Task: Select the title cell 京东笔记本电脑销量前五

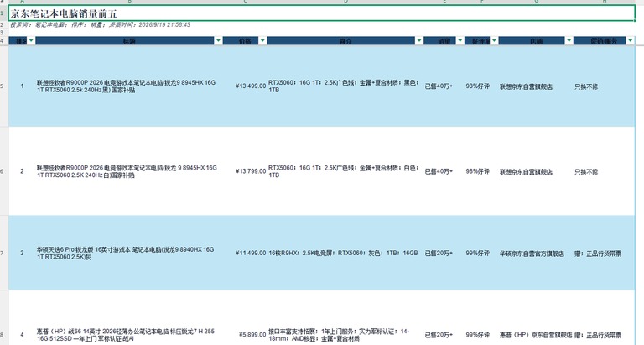Action: tap(322, 13)
